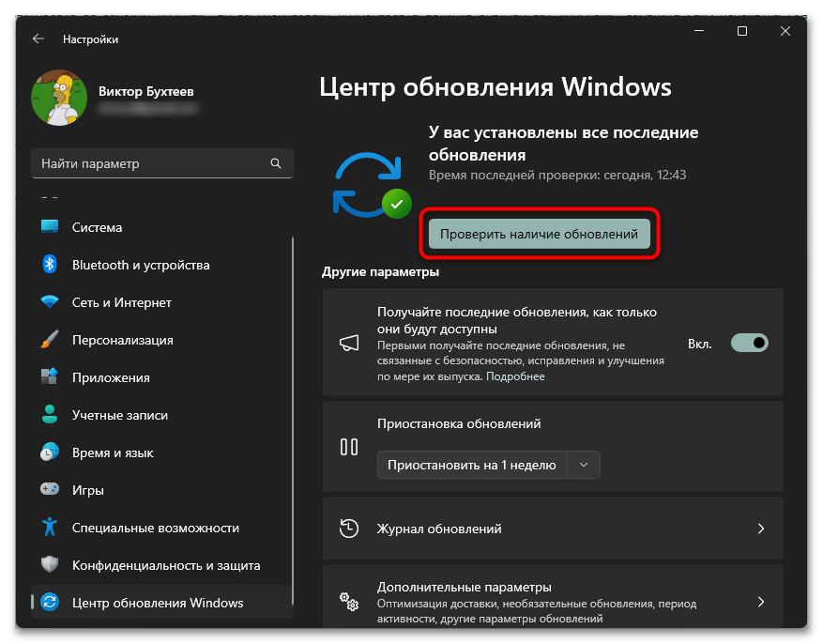Go to the Игры section
Viewport: 823px width, 644px height.
point(161,490)
